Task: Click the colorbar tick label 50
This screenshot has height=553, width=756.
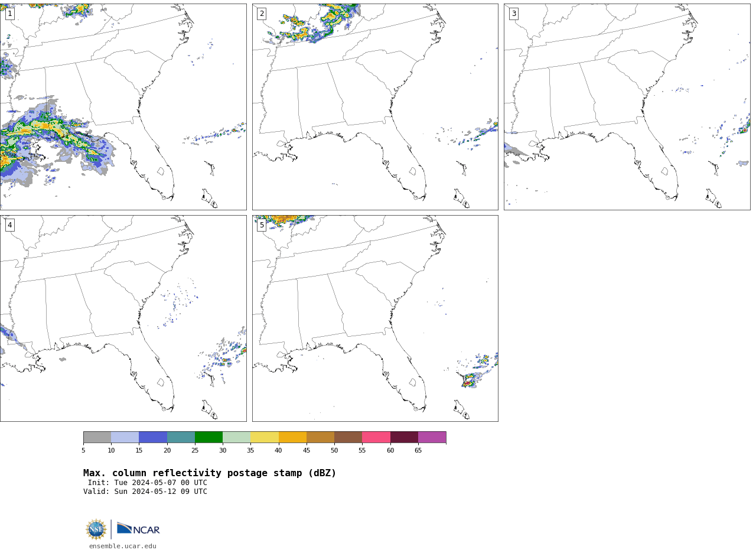Action: pyautogui.click(x=334, y=451)
